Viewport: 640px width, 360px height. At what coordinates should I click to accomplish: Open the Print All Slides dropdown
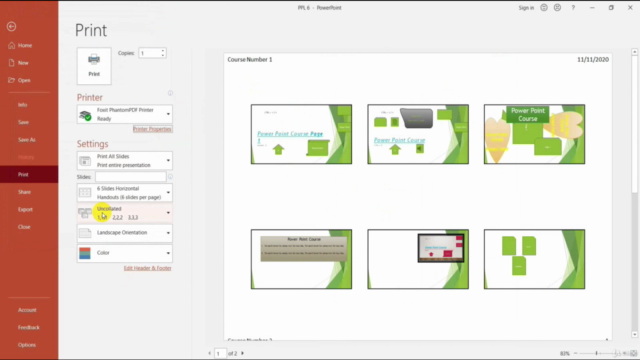[x=124, y=161]
